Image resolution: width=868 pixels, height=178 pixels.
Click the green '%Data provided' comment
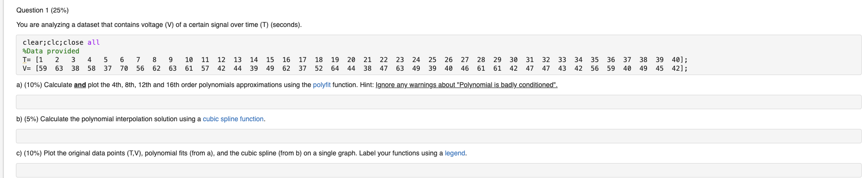tap(51, 51)
